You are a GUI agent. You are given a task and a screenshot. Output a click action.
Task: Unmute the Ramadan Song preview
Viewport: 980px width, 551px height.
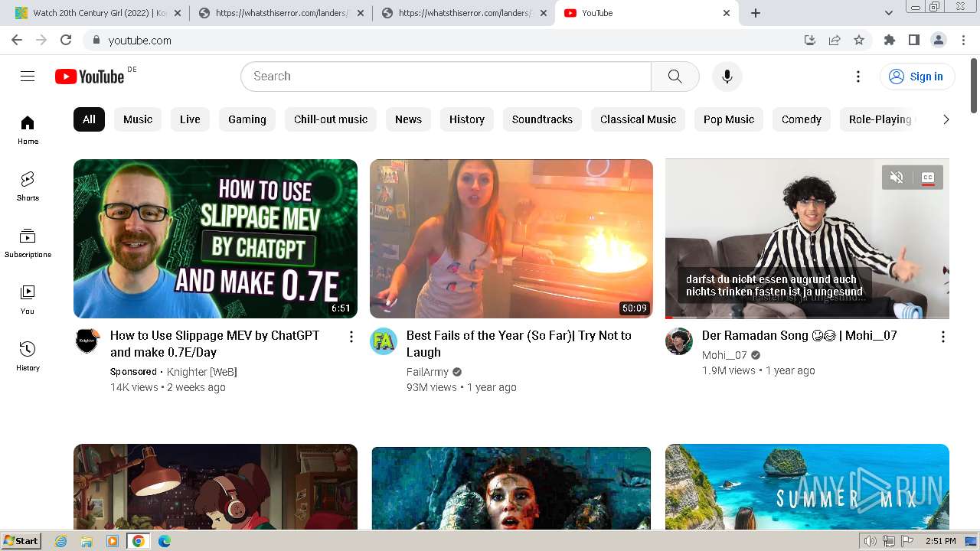pos(897,178)
